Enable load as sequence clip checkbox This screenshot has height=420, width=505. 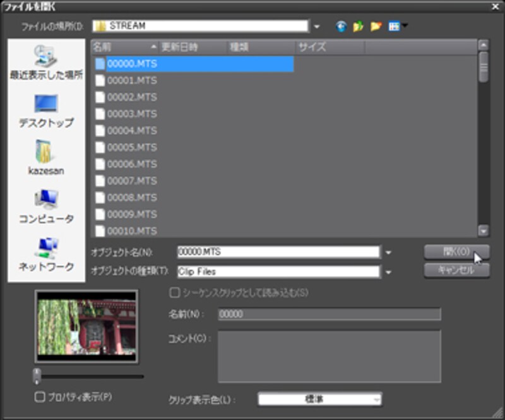click(174, 293)
